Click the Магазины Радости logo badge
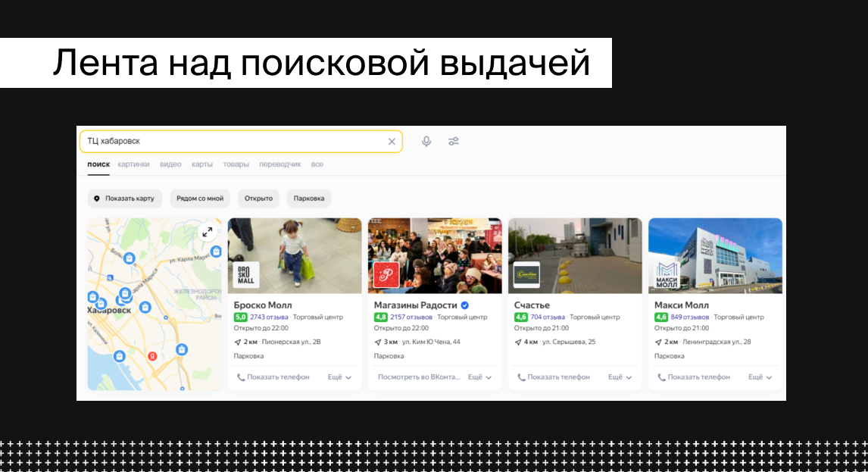The width and height of the screenshot is (868, 472). (386, 275)
